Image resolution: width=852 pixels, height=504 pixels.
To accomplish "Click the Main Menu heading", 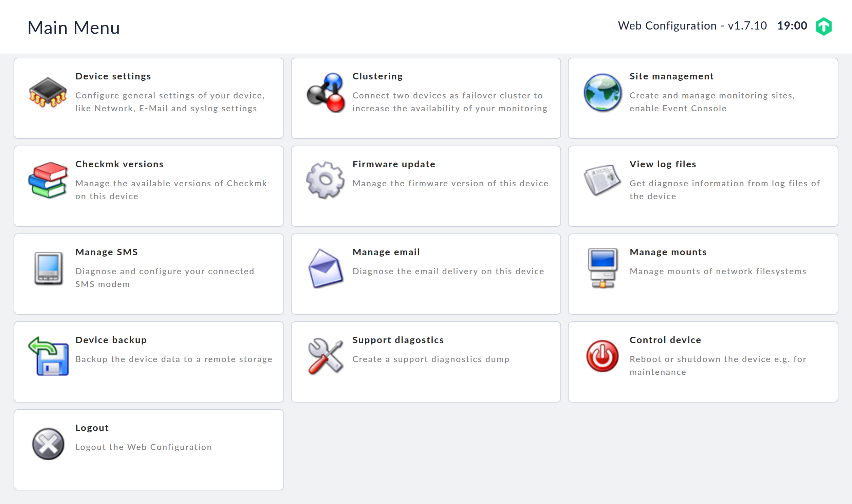I will coord(74,28).
